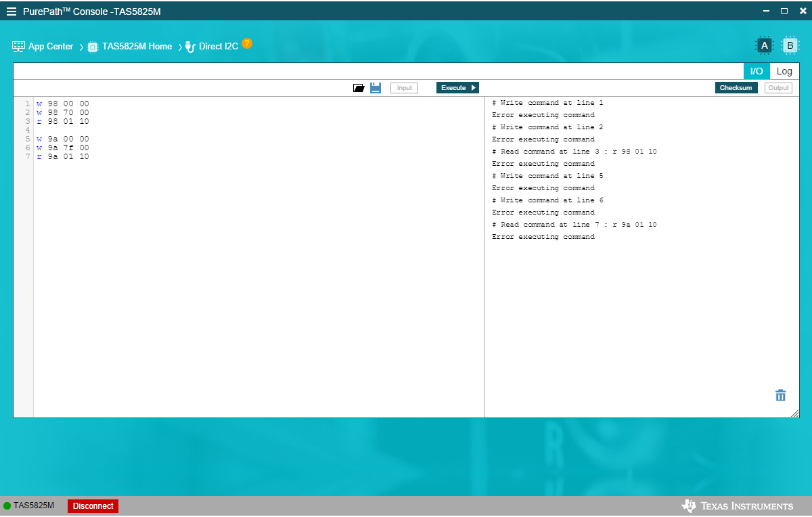The width and height of the screenshot is (812, 517).
Task: Go to TAS5825M Home breadcrumb
Action: click(137, 47)
